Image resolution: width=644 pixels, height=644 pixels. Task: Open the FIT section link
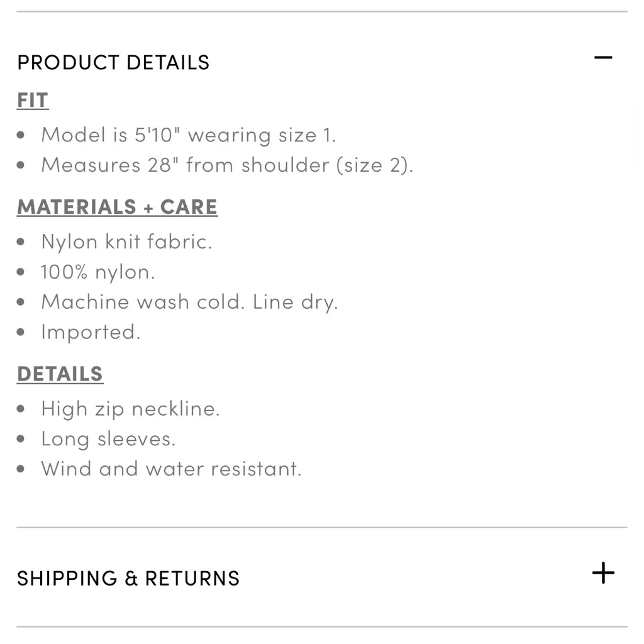pos(32,100)
